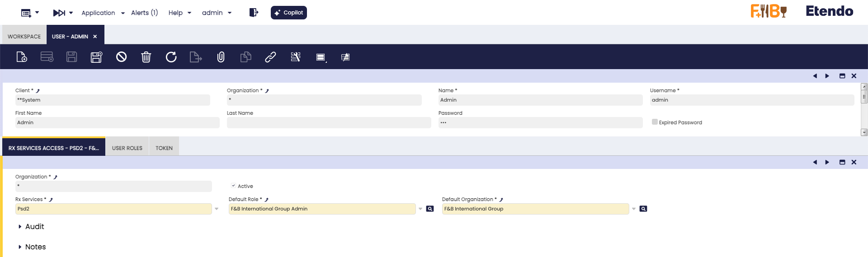Viewport: 868px width, 257px height.
Task: Click the Copy link chain icon
Action: coord(270,57)
